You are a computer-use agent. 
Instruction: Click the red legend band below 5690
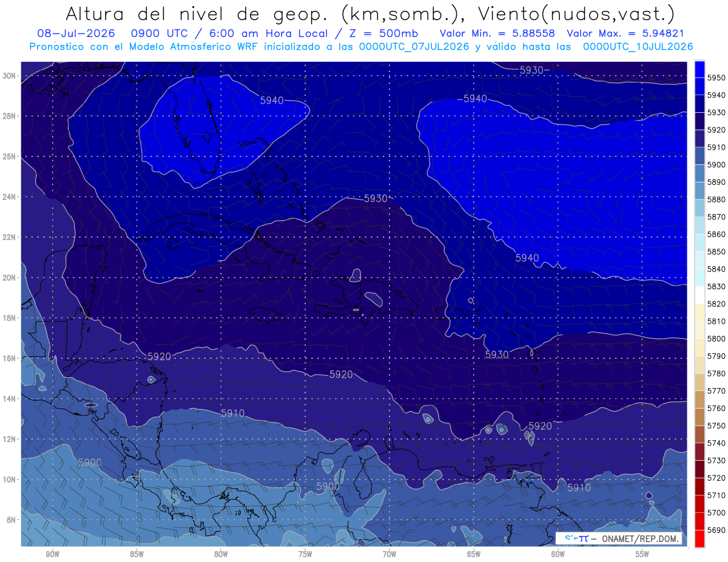(699, 538)
